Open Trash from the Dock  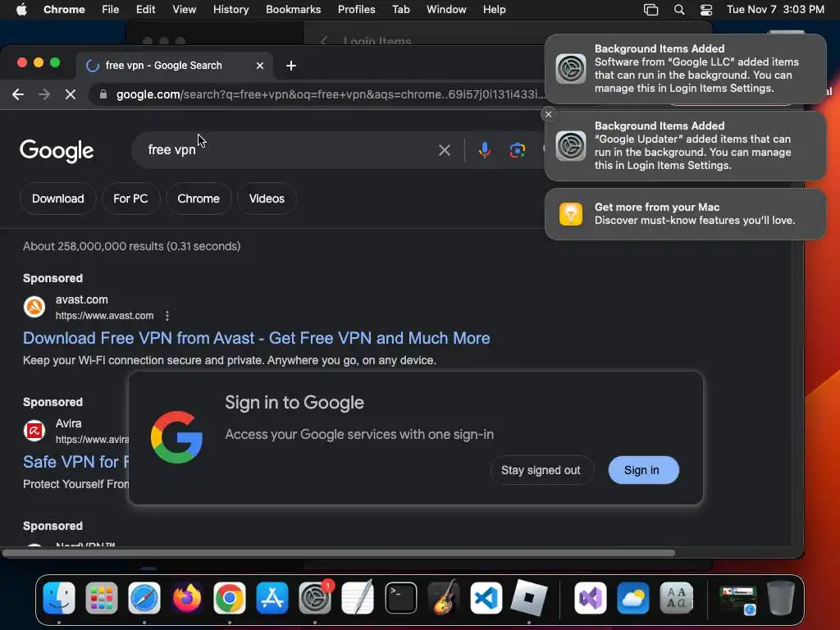[781, 598]
